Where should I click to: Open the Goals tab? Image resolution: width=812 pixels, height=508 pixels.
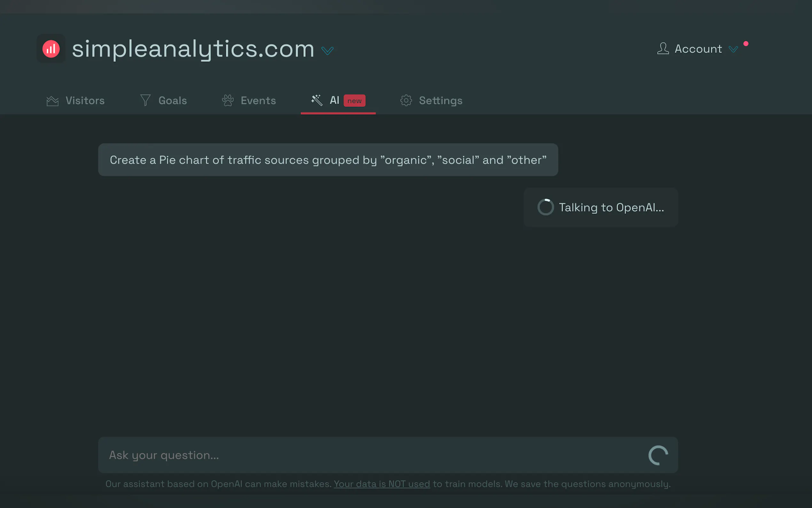[x=173, y=101]
